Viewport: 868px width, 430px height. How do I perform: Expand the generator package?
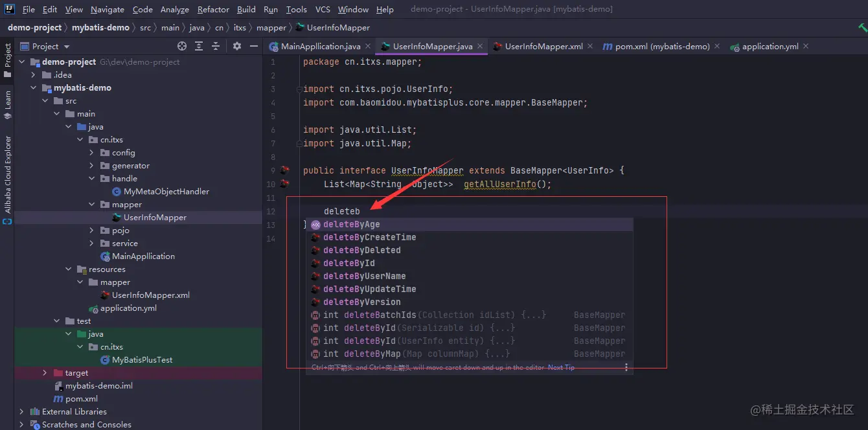coord(91,166)
